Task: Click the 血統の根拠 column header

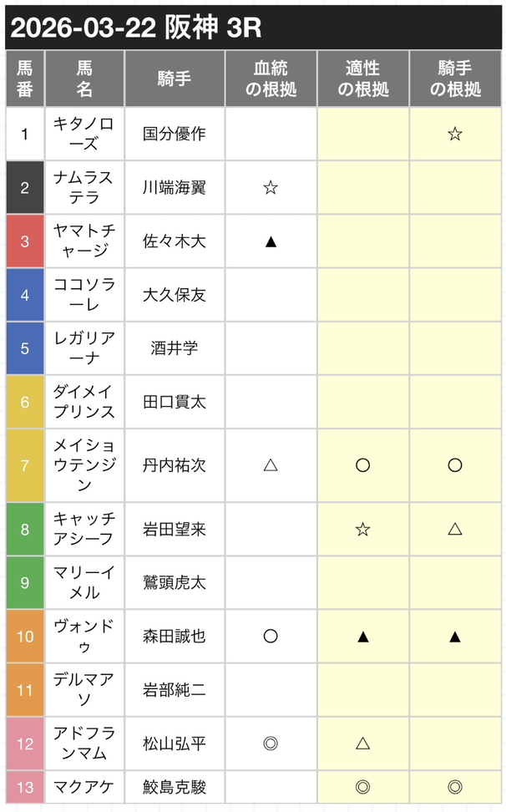Action: click(x=271, y=79)
